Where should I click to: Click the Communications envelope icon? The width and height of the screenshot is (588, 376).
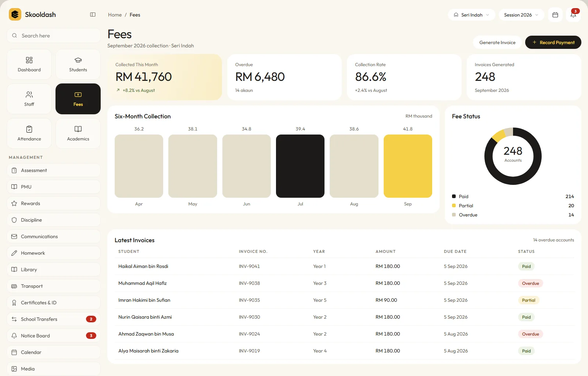(x=14, y=237)
